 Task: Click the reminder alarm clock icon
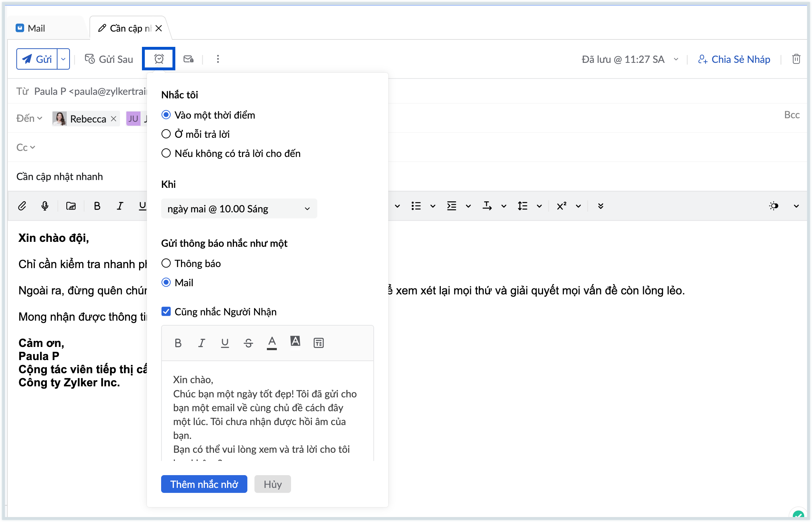click(159, 59)
